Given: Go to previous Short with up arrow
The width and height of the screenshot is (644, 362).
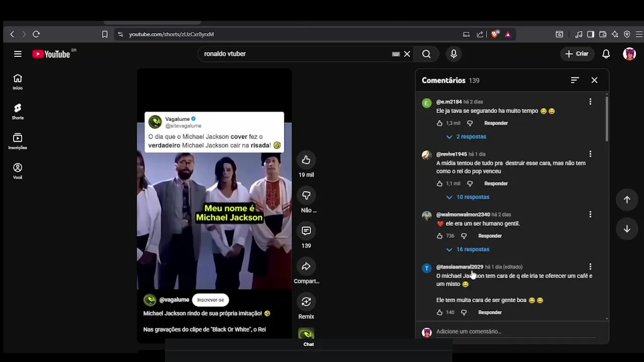Looking at the screenshot, I should (x=627, y=200).
